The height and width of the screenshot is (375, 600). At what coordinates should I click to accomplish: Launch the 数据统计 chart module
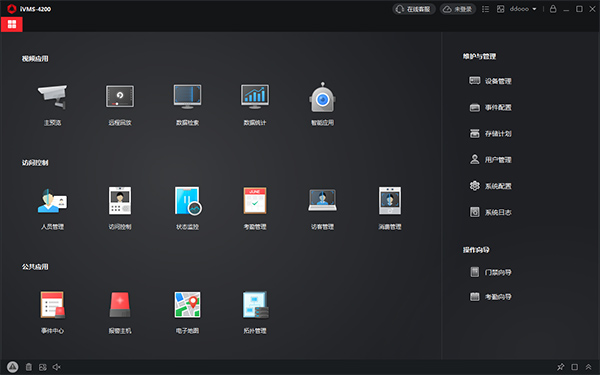[x=255, y=96]
